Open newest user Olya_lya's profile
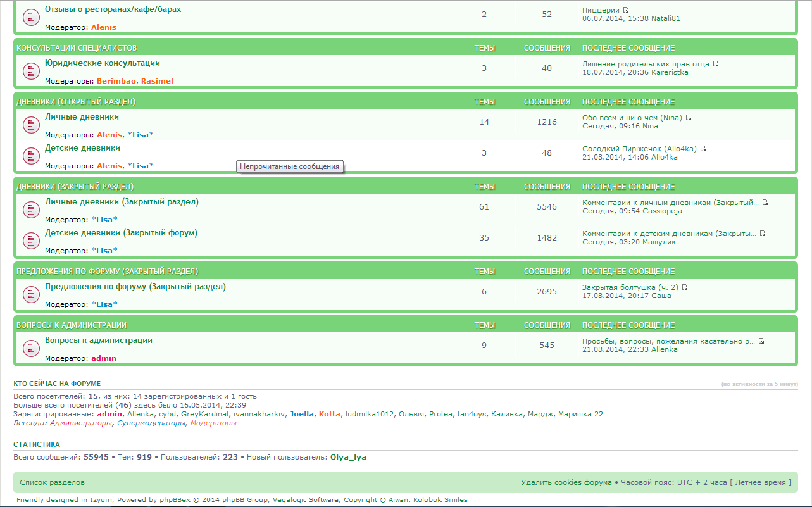Image resolution: width=812 pixels, height=507 pixels. click(x=348, y=457)
